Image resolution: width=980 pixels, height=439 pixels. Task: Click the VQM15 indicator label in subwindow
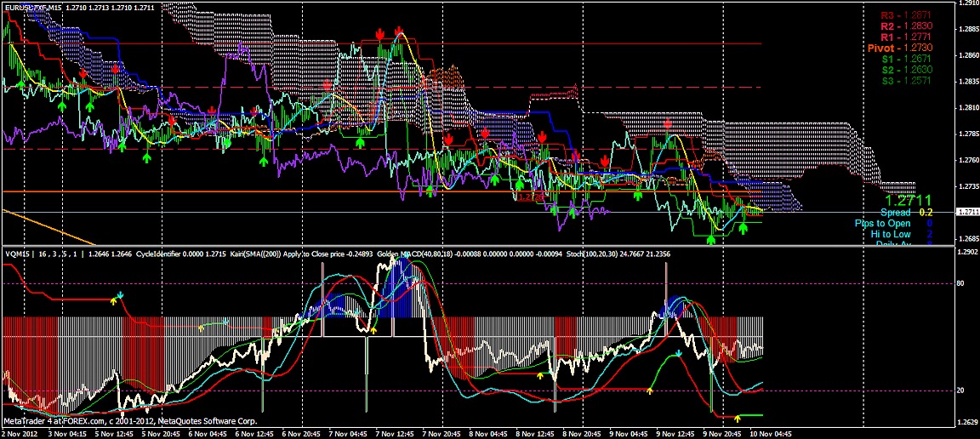tap(17, 253)
